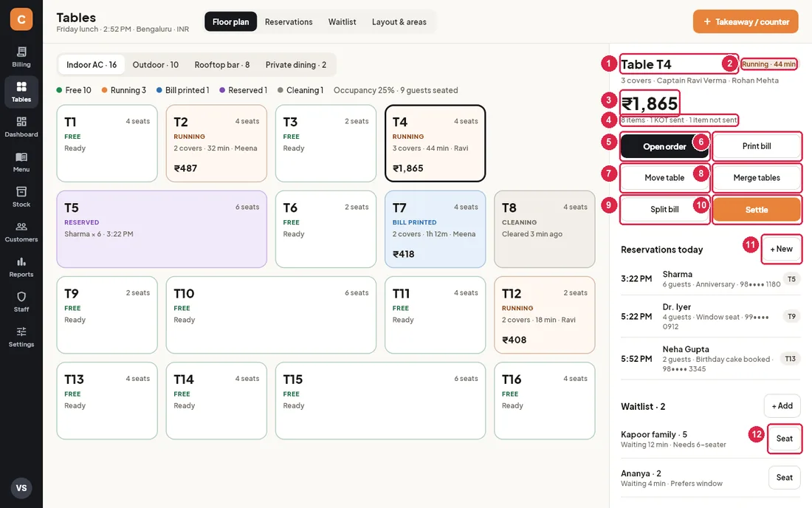The height and width of the screenshot is (508, 812).
Task: Select reserved table T5
Action: pos(162,230)
